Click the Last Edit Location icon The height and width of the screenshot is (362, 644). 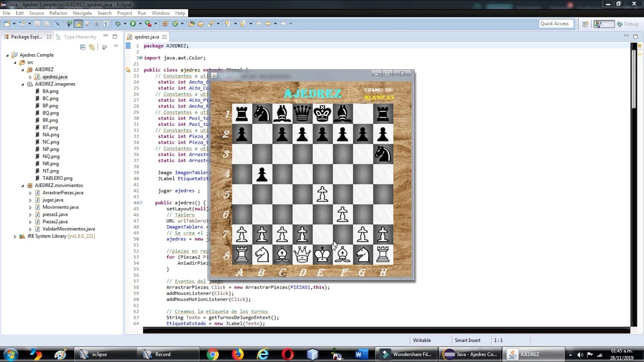[259, 24]
